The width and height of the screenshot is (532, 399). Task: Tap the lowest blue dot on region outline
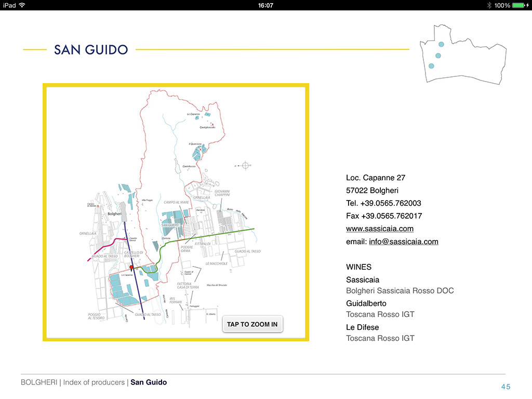point(431,66)
